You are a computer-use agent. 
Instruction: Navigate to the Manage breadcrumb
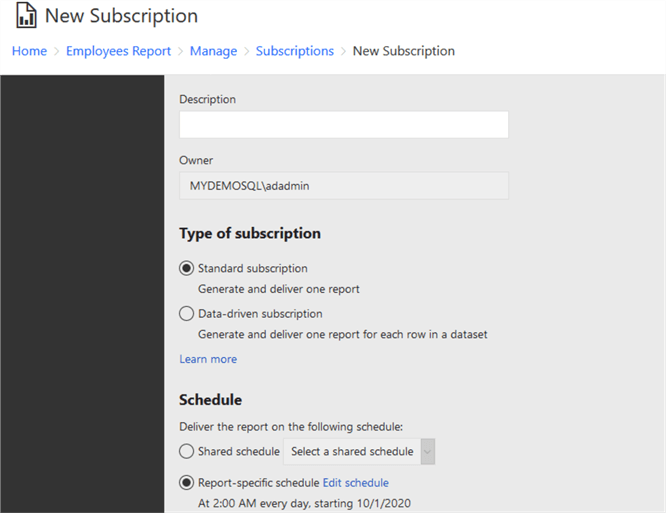pyautogui.click(x=213, y=51)
